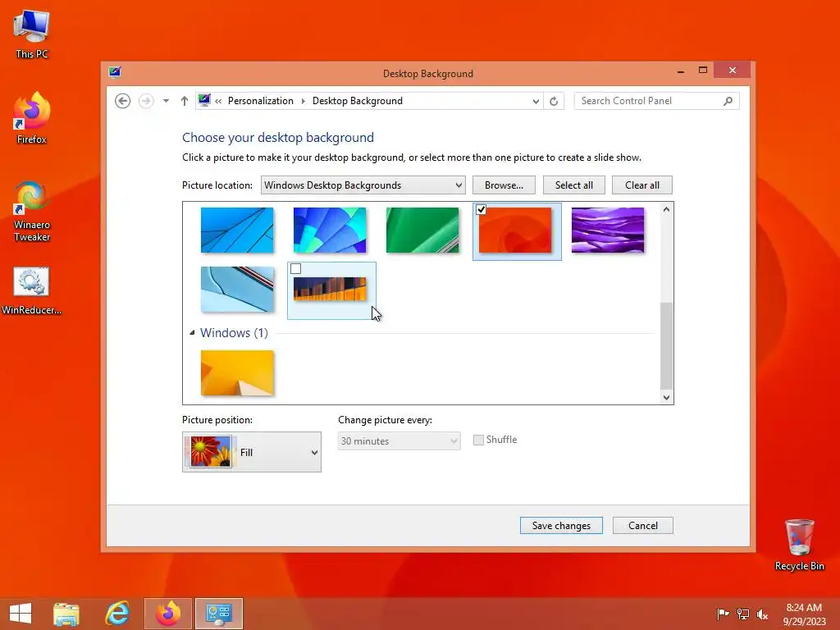Cancel the background changes
The image size is (840, 630).
[x=643, y=526]
